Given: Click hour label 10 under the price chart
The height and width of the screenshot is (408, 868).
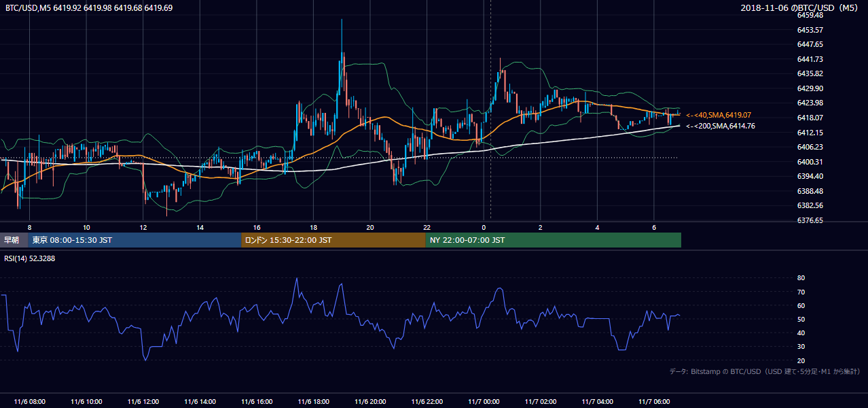Looking at the screenshot, I should tap(86, 226).
